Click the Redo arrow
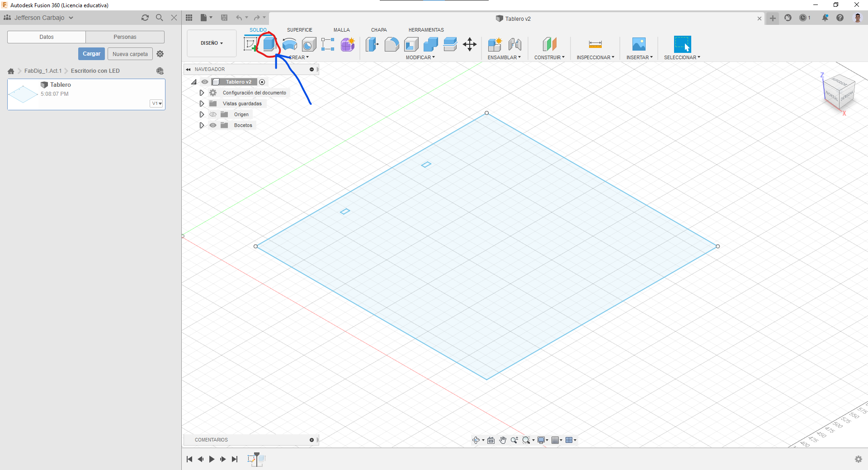This screenshot has height=470, width=868. click(257, 18)
